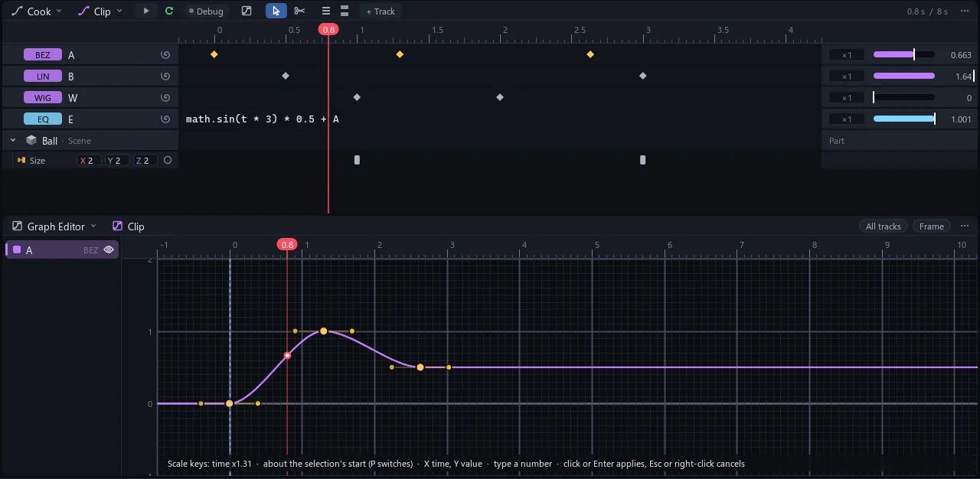
Task: Select track W keyframe near 2 seconds
Action: 500,97
